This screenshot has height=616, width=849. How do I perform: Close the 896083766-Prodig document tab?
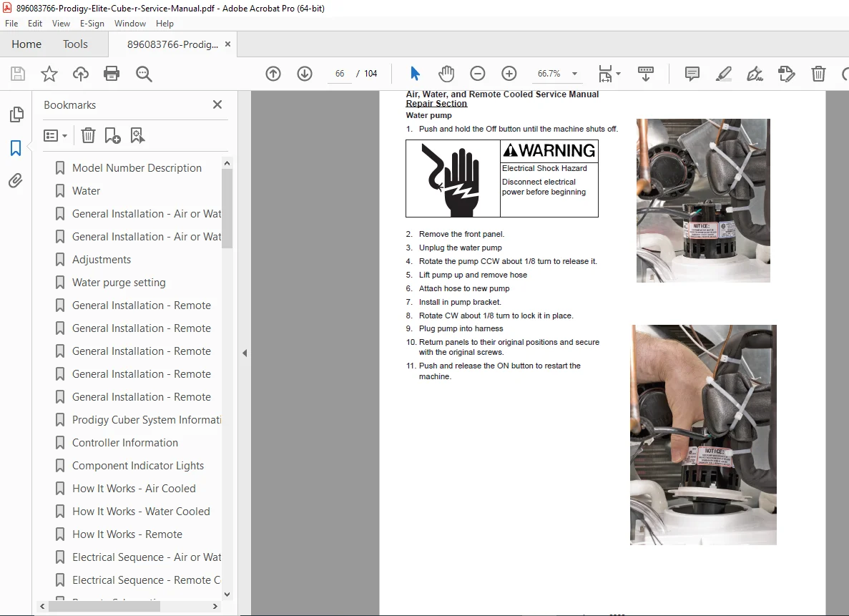click(228, 44)
